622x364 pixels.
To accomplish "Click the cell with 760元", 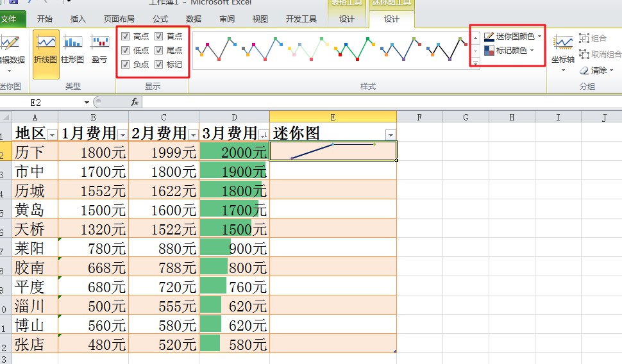I will (234, 286).
